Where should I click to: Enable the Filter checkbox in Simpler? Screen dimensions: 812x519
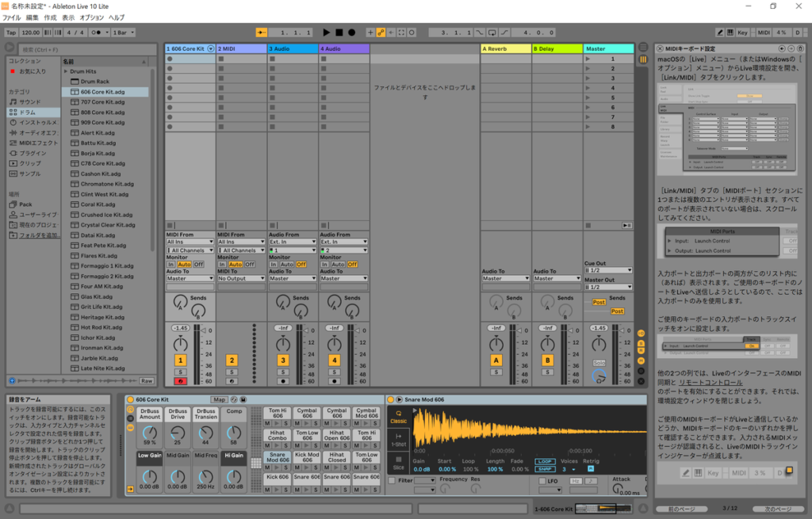[392, 481]
